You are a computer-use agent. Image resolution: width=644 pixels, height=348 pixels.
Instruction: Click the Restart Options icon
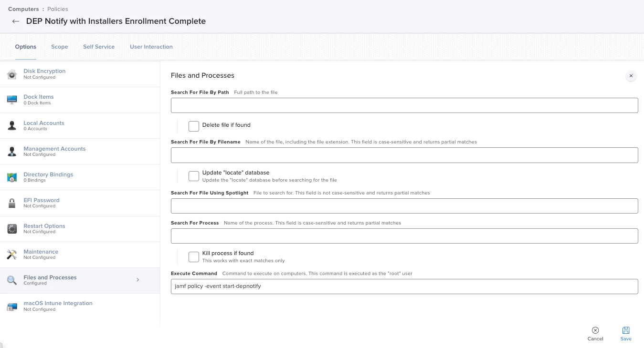pos(12,228)
